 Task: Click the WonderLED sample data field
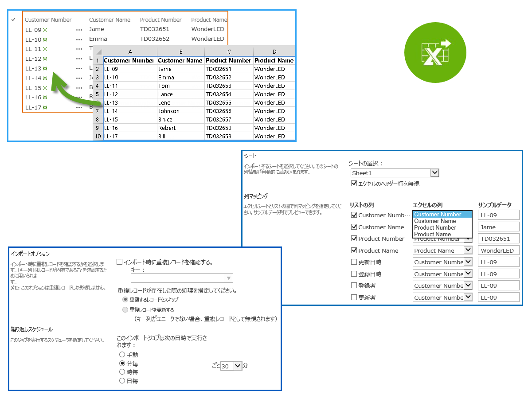(498, 250)
